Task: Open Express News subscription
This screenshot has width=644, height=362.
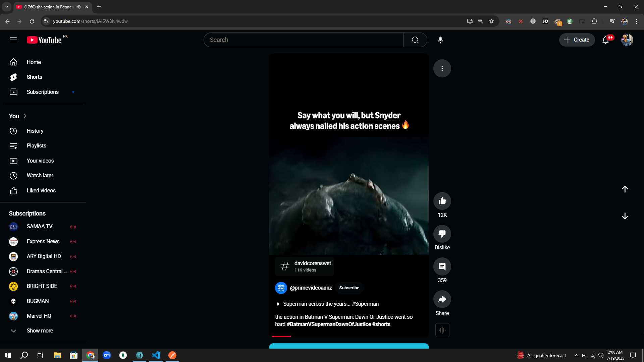Action: click(43, 242)
